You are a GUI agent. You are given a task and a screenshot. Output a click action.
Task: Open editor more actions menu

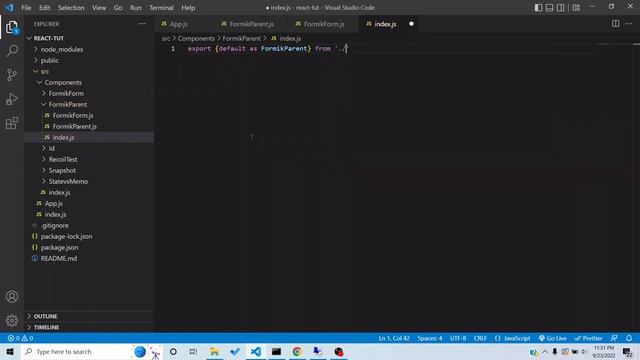pyautogui.click(x=629, y=24)
